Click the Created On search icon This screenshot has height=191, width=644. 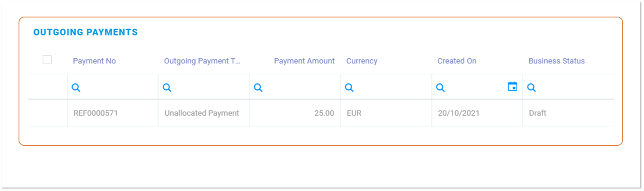tap(440, 88)
